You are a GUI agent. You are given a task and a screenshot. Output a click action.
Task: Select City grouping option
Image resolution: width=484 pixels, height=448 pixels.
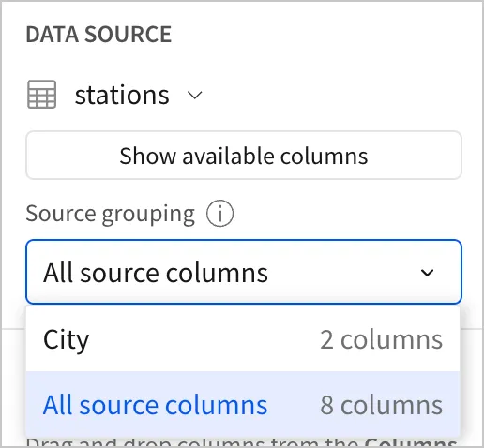click(243, 339)
